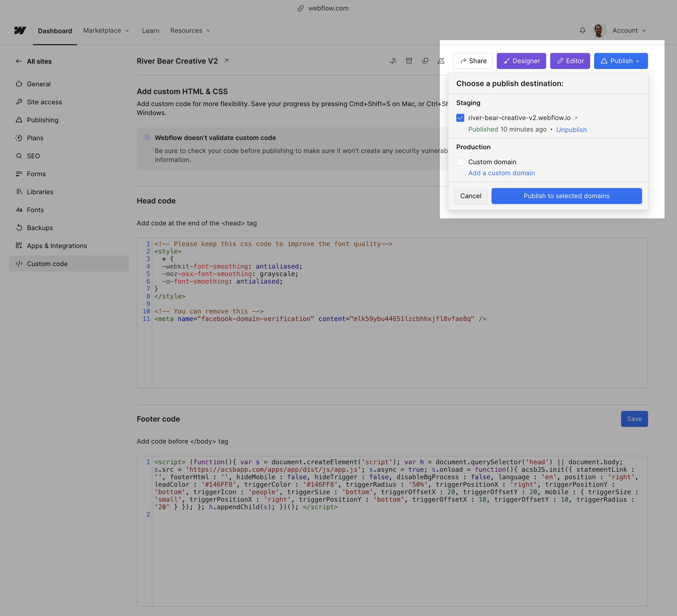This screenshot has height=616, width=677.
Task: Click the user avatar photo
Action: [599, 30]
